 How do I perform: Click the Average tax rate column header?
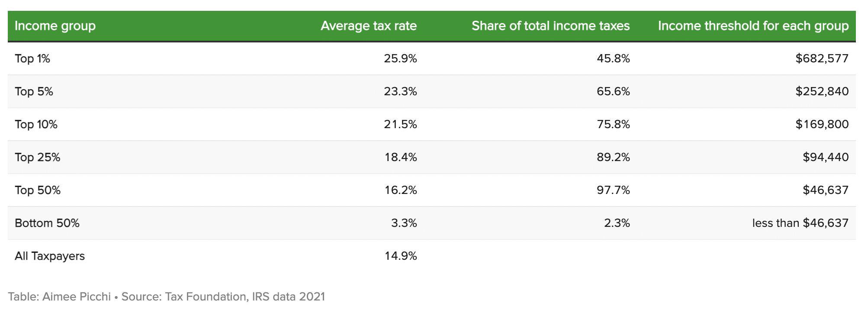tap(369, 26)
